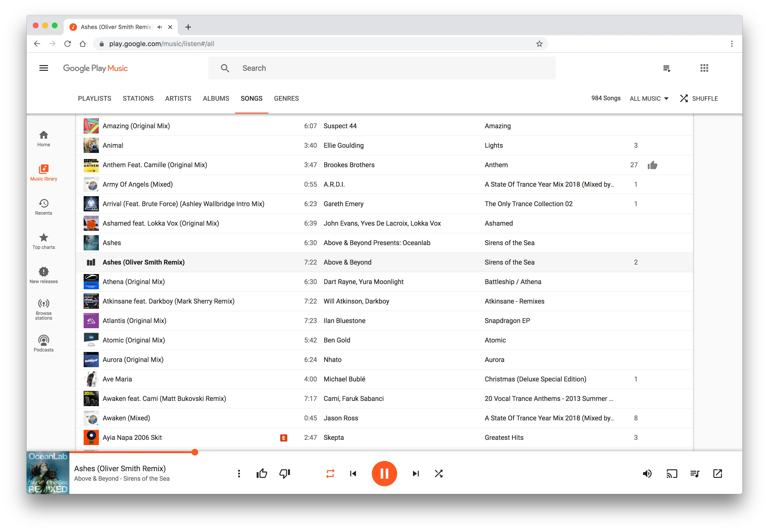Screen dimensions: 769x532
Task: Click Amazing (Original Mix) album thumbnail
Action: 91,126
